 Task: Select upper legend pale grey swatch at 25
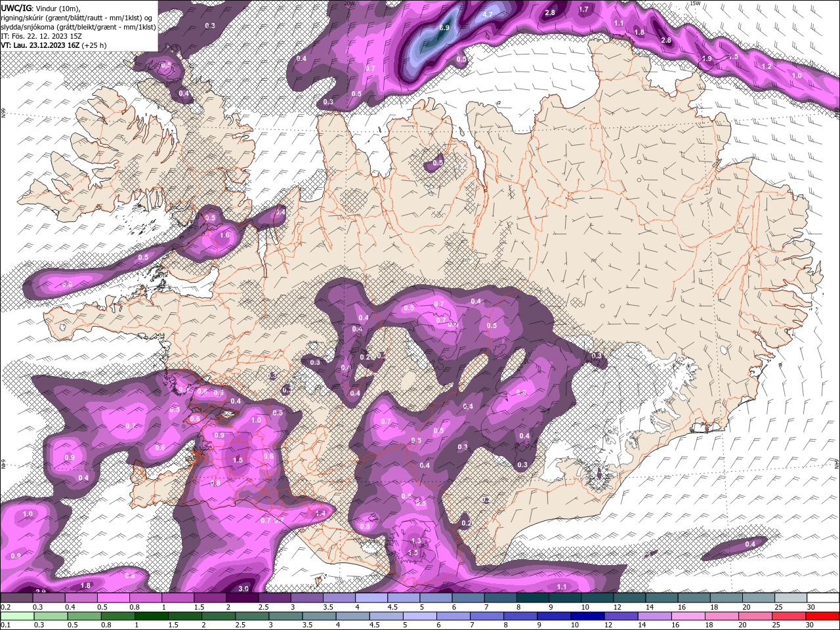click(791, 598)
